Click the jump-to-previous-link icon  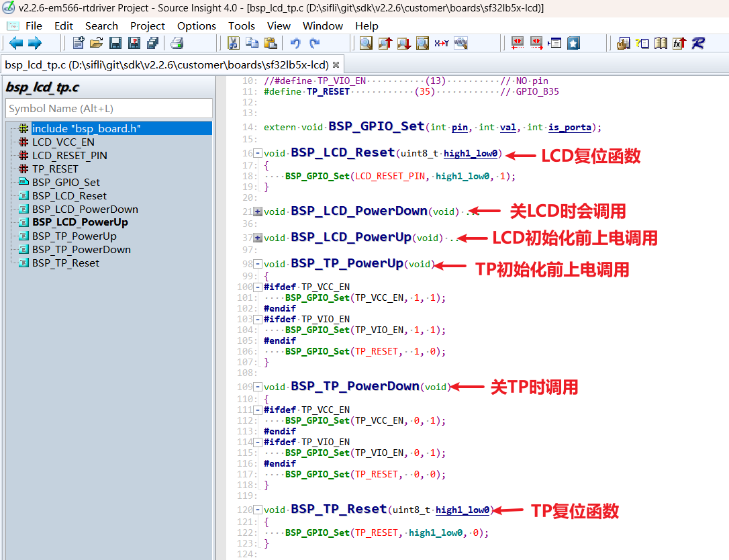pyautogui.click(x=518, y=43)
